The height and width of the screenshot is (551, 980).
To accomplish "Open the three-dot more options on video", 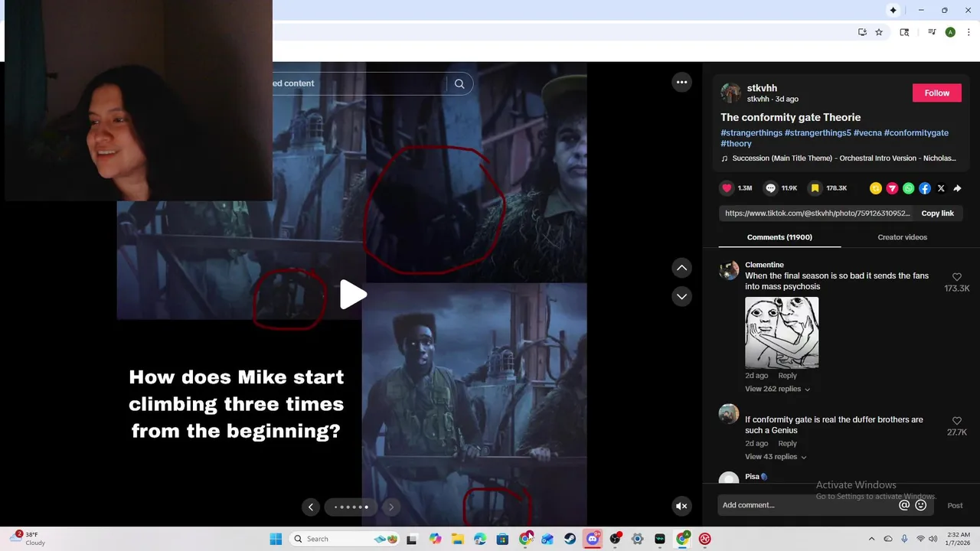I will 681,82.
